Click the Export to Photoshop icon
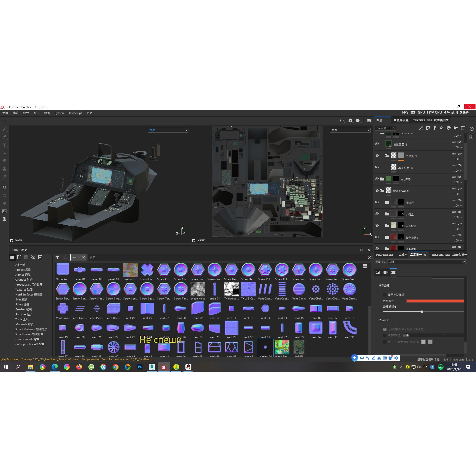 point(4,211)
